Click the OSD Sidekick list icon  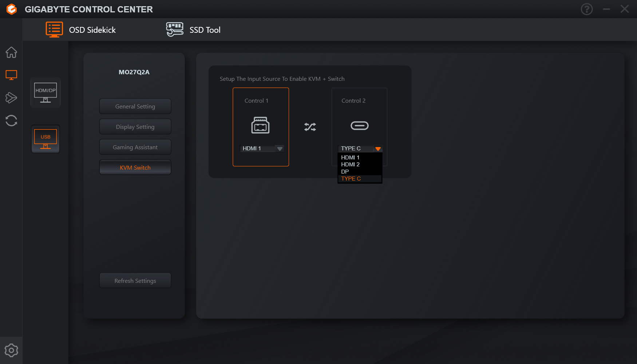(x=54, y=29)
